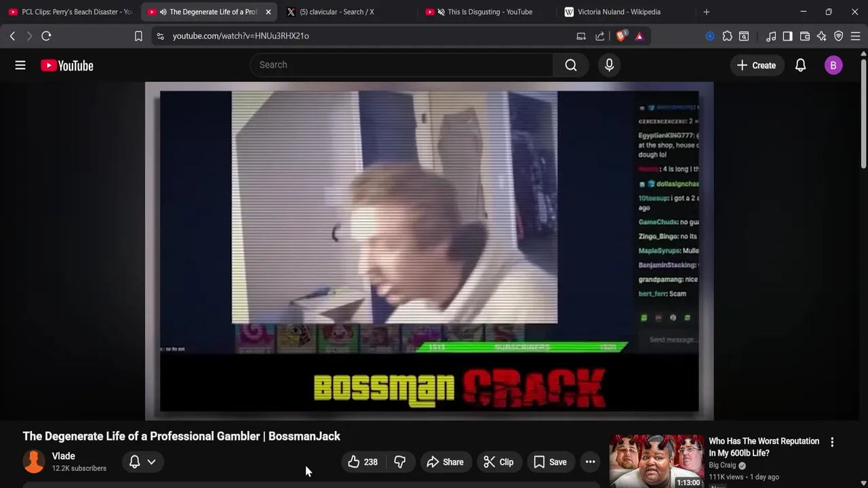Screen dimensions: 868x488
Task: Open Brave VPN shield icon
Action: [839, 36]
